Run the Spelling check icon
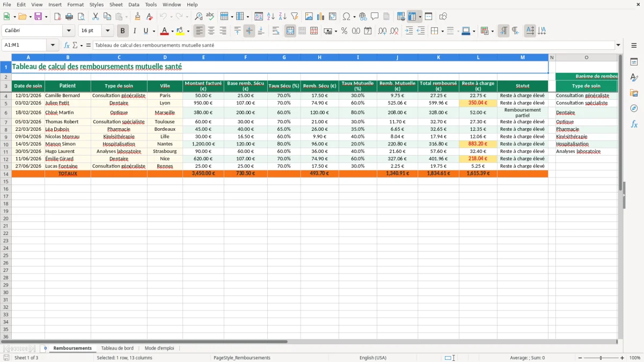The height and width of the screenshot is (362, 644). pyautogui.click(x=210, y=17)
